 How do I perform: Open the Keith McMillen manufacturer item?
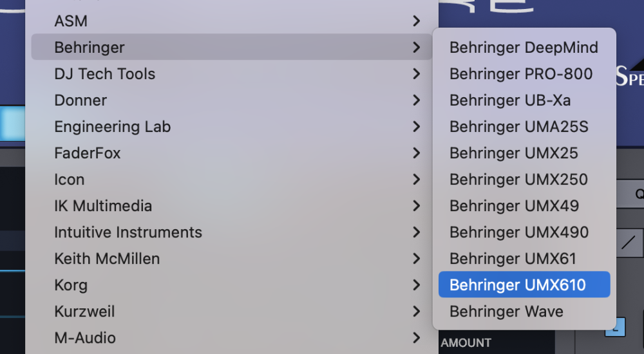point(107,259)
